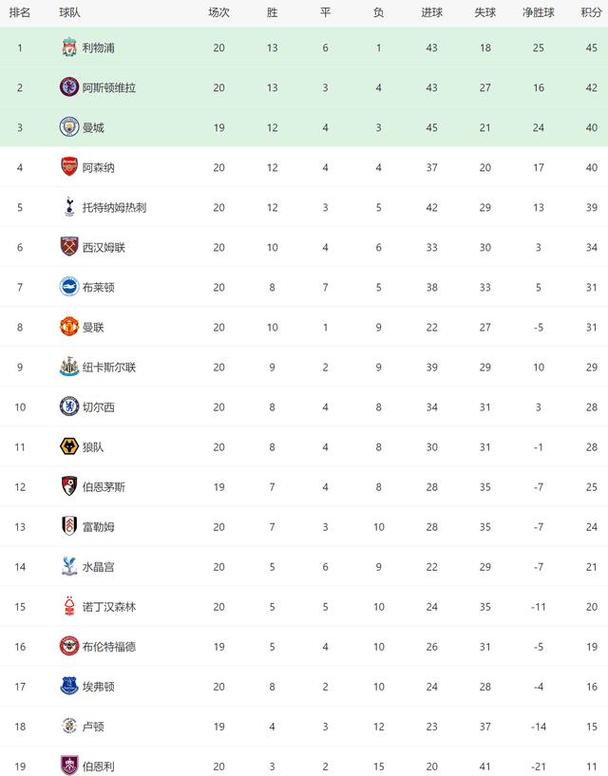Select the Brighton club badge
This screenshot has height=776, width=608.
(x=69, y=287)
